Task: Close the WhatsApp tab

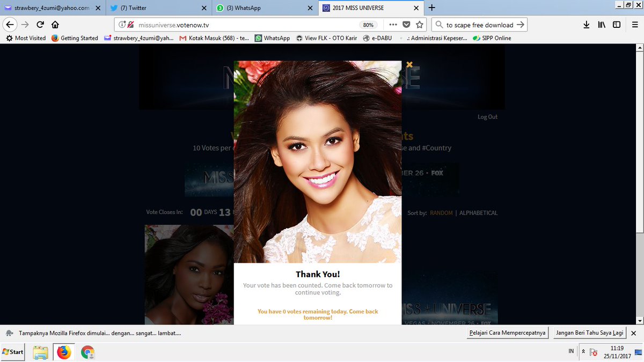Action: point(310,8)
